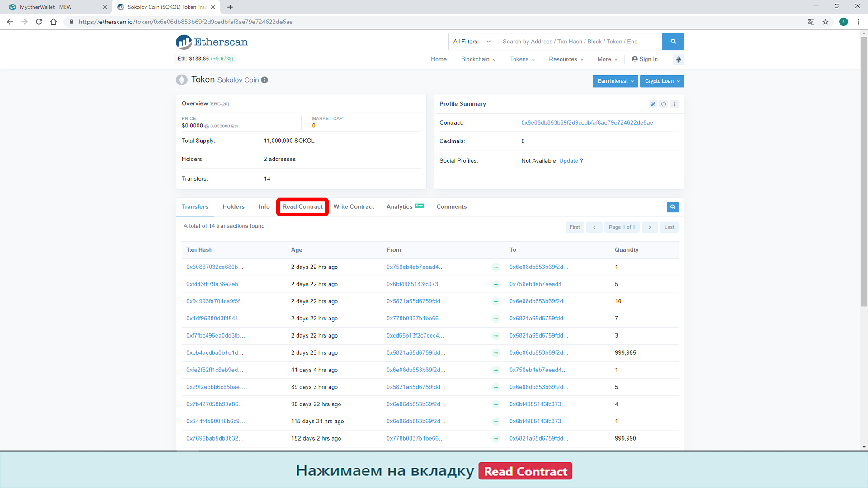868x488 pixels.
Task: Open From address 0x778b0337b1be66 in 7-quantity row
Action: pyautogui.click(x=415, y=319)
